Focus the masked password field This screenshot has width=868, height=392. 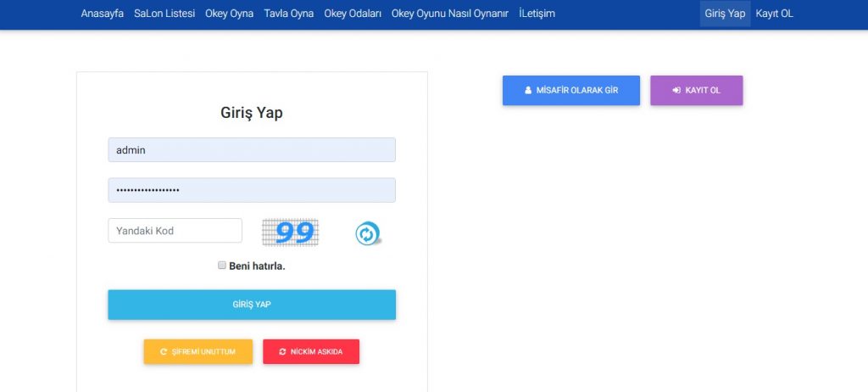coord(252,190)
